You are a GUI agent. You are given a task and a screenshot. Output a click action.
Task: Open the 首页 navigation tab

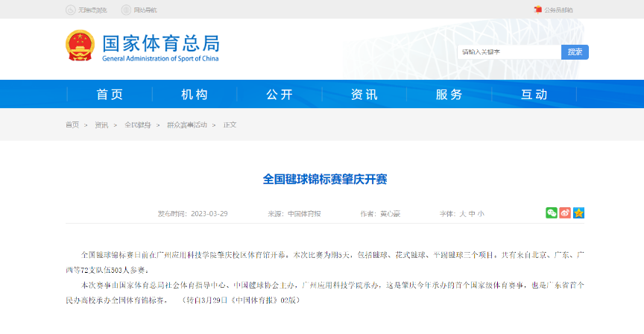110,95
